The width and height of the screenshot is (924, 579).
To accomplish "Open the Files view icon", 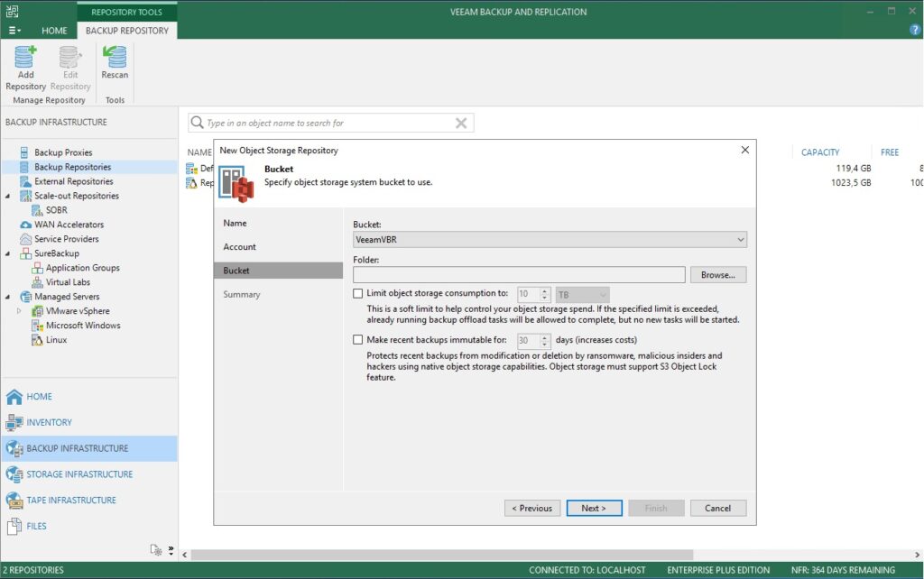I will 14,526.
